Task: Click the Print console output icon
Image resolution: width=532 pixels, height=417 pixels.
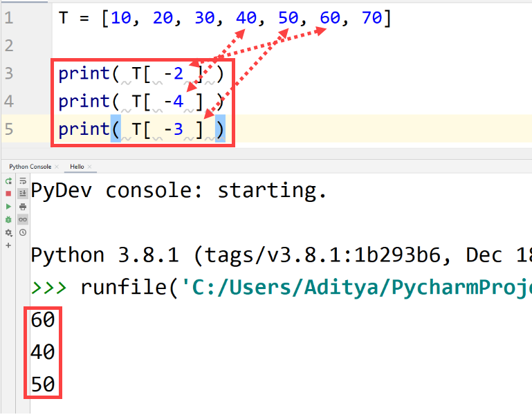Action: 23,207
